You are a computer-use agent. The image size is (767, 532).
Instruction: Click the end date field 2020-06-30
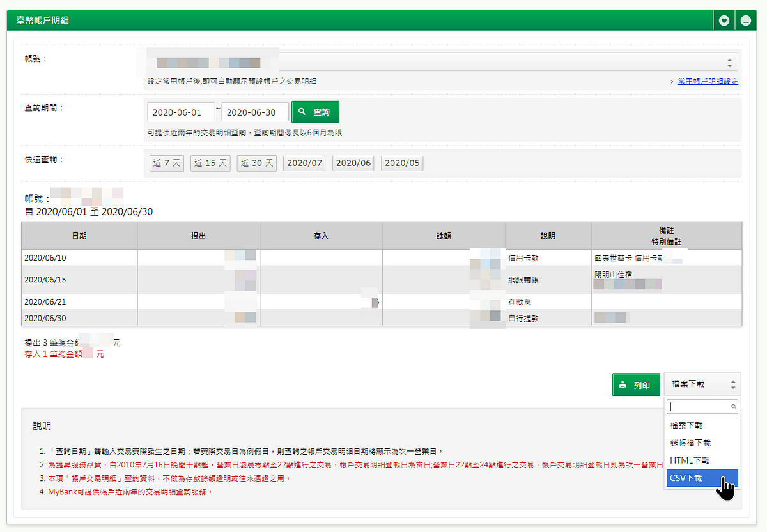(x=254, y=112)
